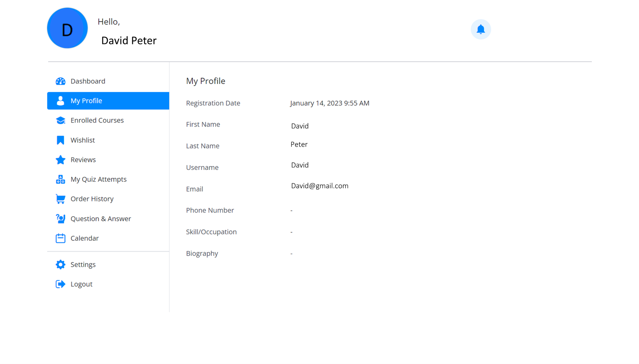Open the Dashboard menu item
Viewport: 639px width, 364px height.
tap(88, 81)
